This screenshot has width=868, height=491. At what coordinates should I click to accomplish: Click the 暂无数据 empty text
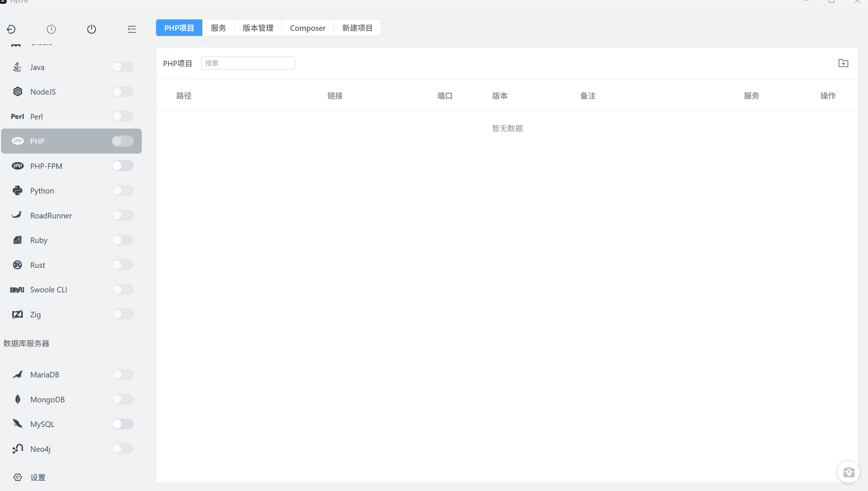[507, 128]
